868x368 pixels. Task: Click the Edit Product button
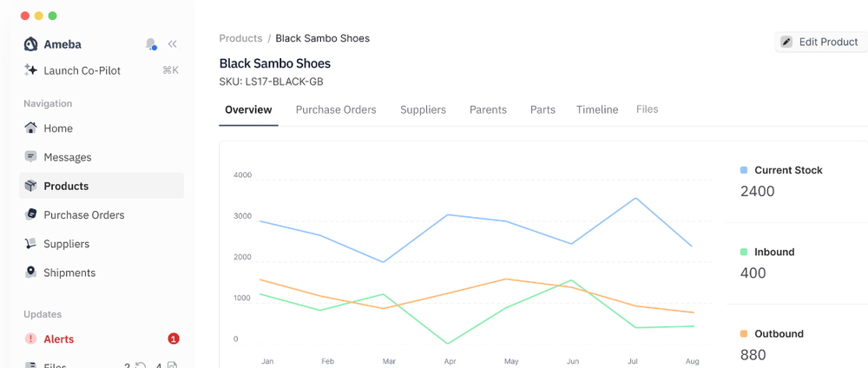click(820, 42)
